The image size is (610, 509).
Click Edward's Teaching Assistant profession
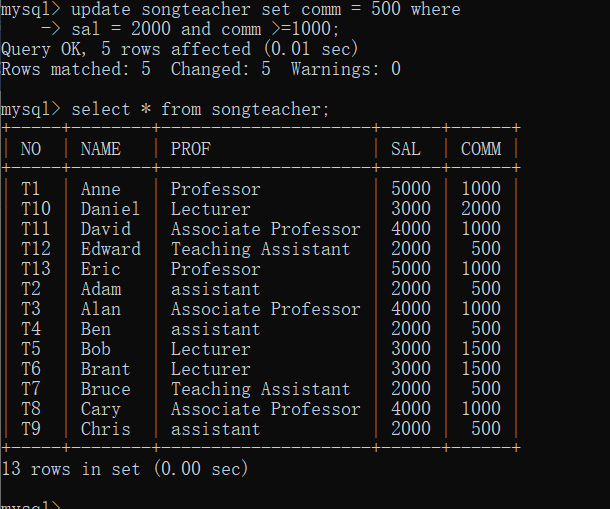260,249
